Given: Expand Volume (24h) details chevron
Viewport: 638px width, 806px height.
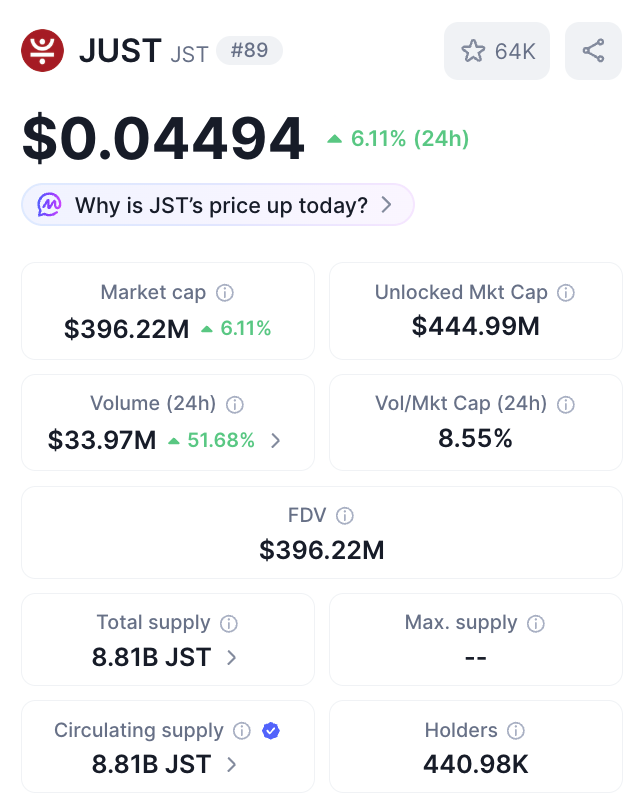Looking at the screenshot, I should click(x=276, y=440).
